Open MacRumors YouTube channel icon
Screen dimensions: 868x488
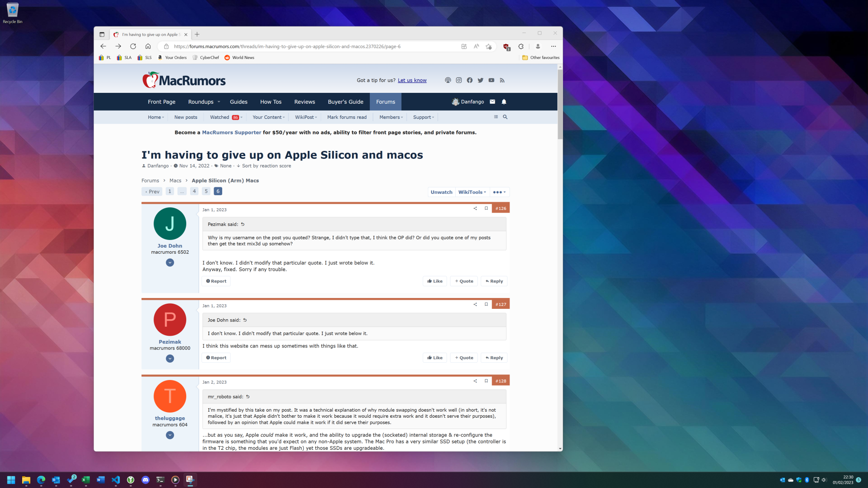tap(491, 80)
